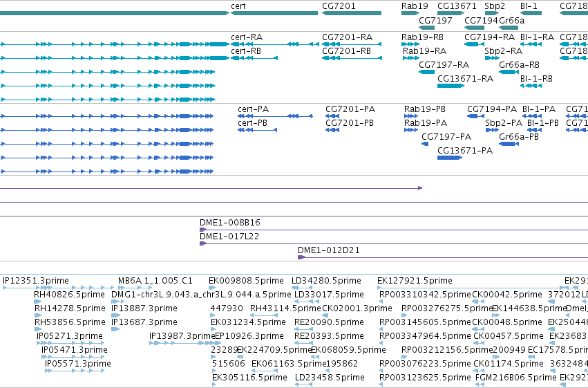The height and width of the screenshot is (388, 588).
Task: Select BAC clone DME1-008B16
Action: pos(394,230)
